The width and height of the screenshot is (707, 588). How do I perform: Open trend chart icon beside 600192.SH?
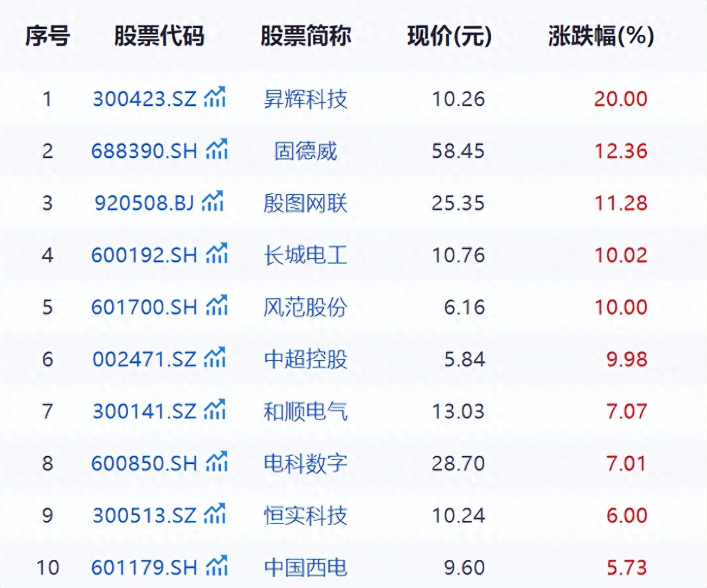tap(217, 254)
